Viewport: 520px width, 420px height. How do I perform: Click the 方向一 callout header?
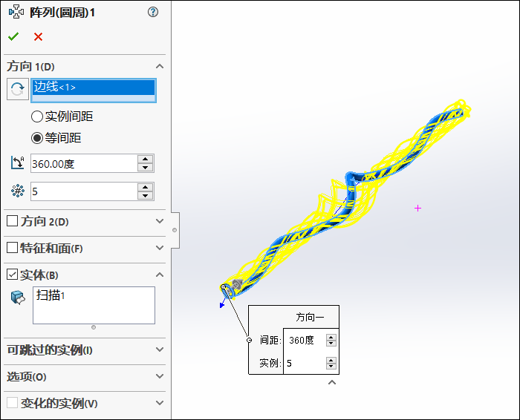point(310,317)
